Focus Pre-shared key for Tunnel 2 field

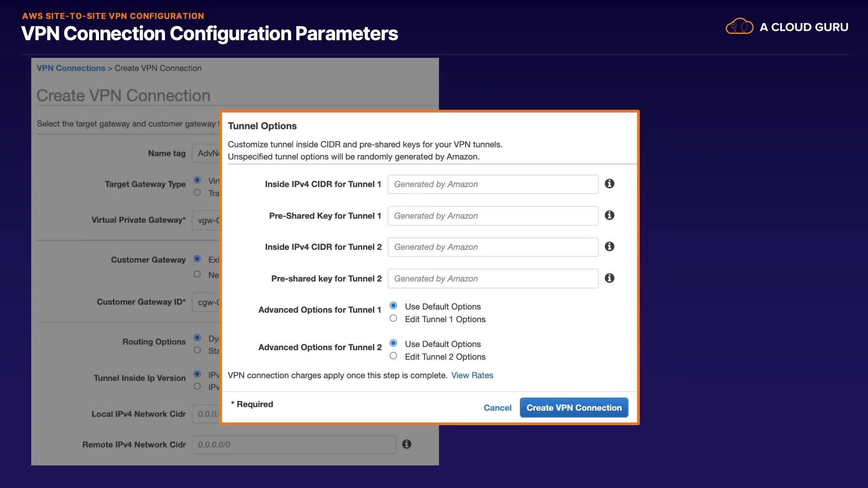493,279
